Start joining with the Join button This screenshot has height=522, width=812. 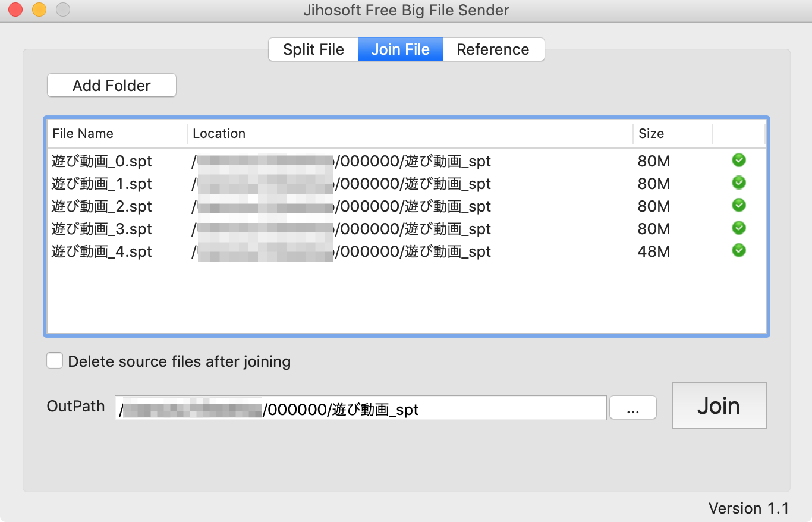point(719,405)
